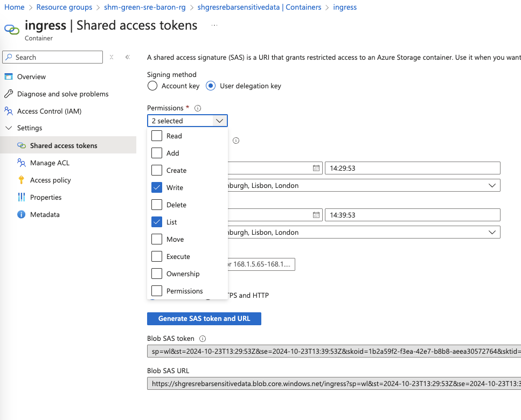Click the Metadata info icon

(x=21, y=214)
